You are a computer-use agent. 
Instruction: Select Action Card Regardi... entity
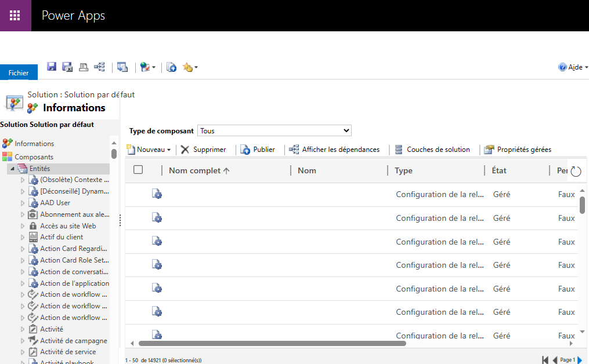tap(74, 249)
